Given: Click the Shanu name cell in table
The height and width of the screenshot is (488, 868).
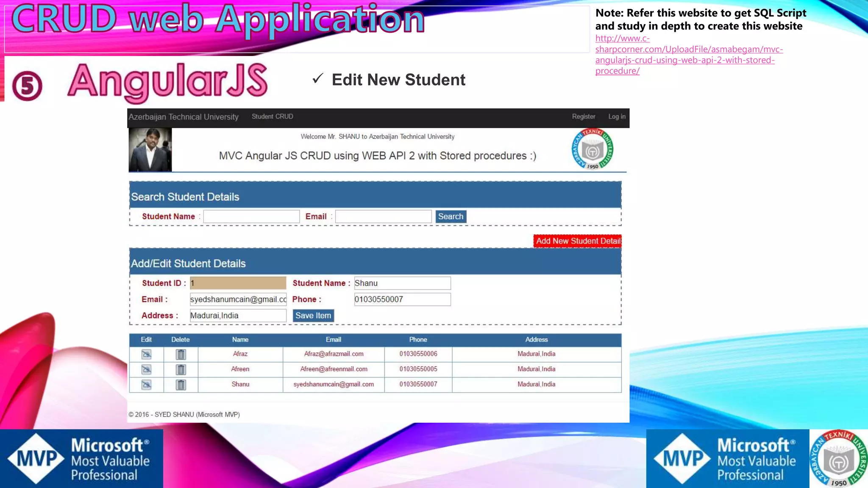Looking at the screenshot, I should point(240,384).
